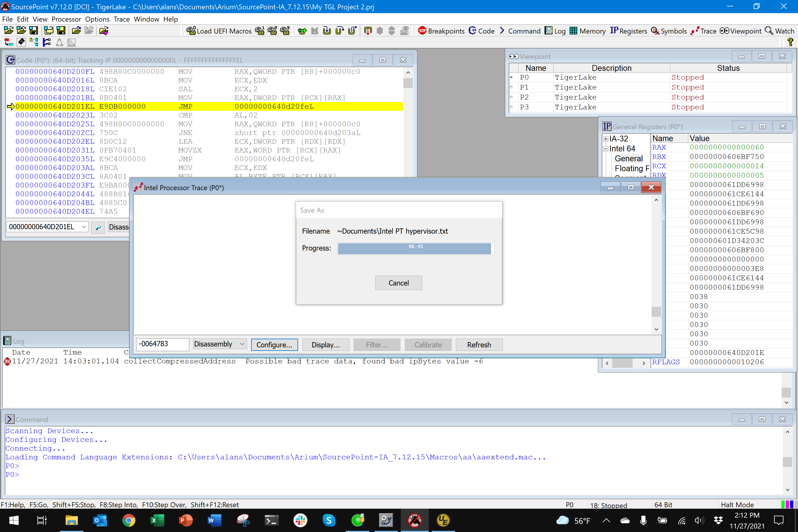Open the Viewpoint window from toolbar
The width and height of the screenshot is (798, 532).
[x=741, y=31]
